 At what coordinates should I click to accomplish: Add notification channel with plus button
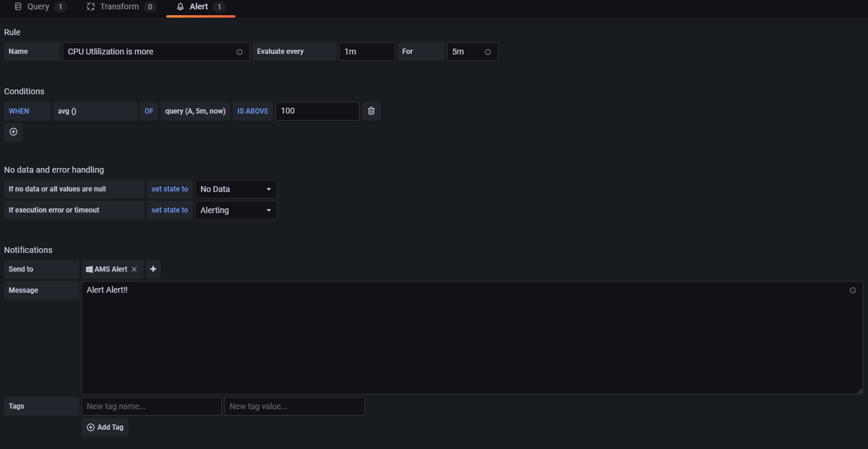(x=153, y=269)
